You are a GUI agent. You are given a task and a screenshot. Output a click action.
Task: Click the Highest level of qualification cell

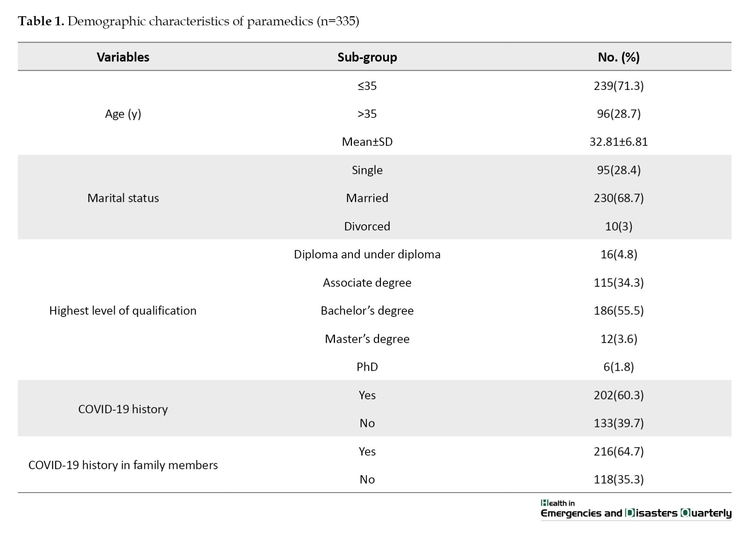pos(123,311)
